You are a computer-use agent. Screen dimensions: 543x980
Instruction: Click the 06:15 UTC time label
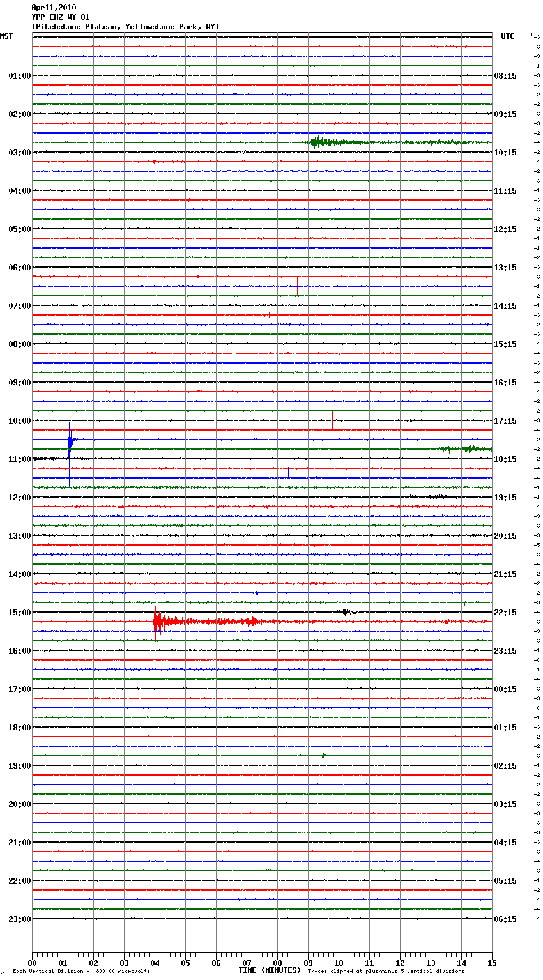505,919
